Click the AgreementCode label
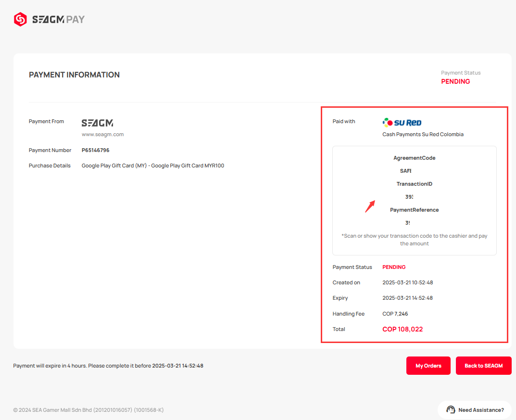 pos(415,158)
